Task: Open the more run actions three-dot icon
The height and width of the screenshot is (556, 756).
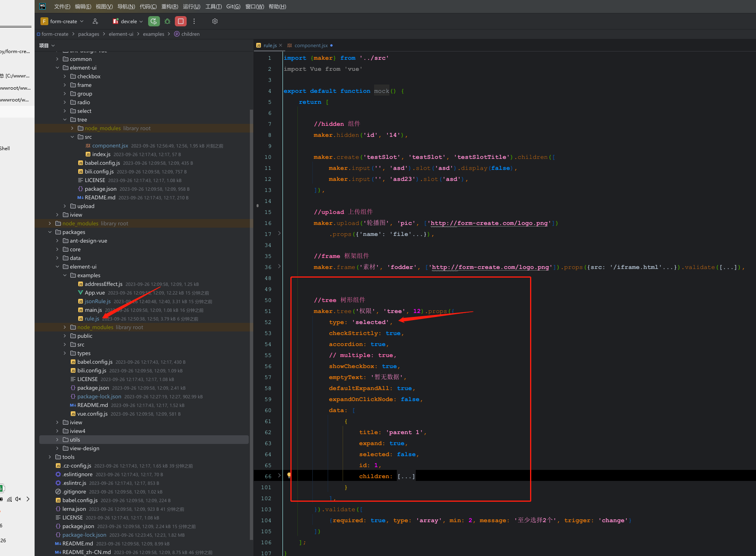Action: pos(194,21)
